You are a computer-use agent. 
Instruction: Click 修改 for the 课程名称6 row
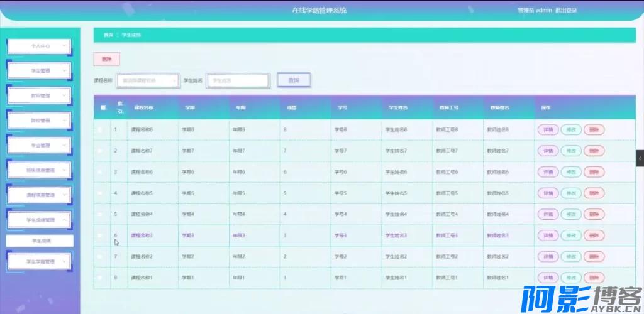570,172
